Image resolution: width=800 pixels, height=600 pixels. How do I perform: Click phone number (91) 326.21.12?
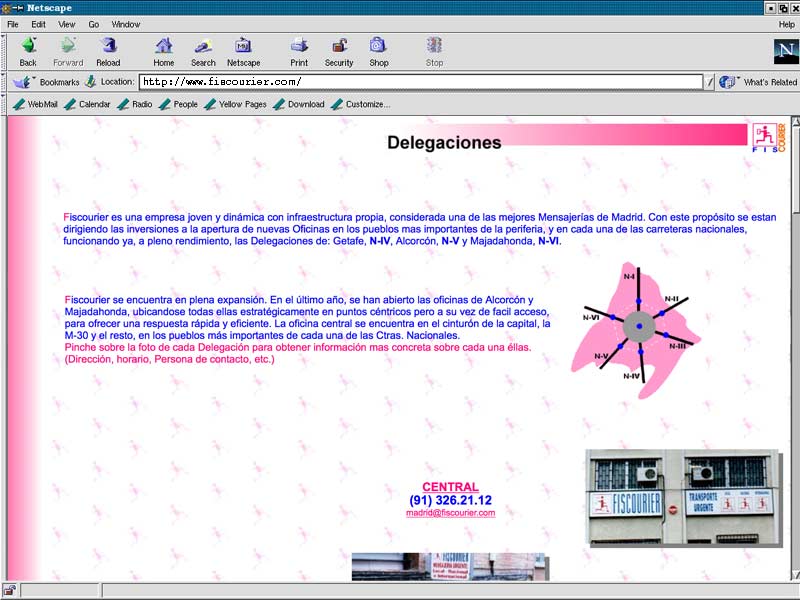pyautogui.click(x=451, y=500)
